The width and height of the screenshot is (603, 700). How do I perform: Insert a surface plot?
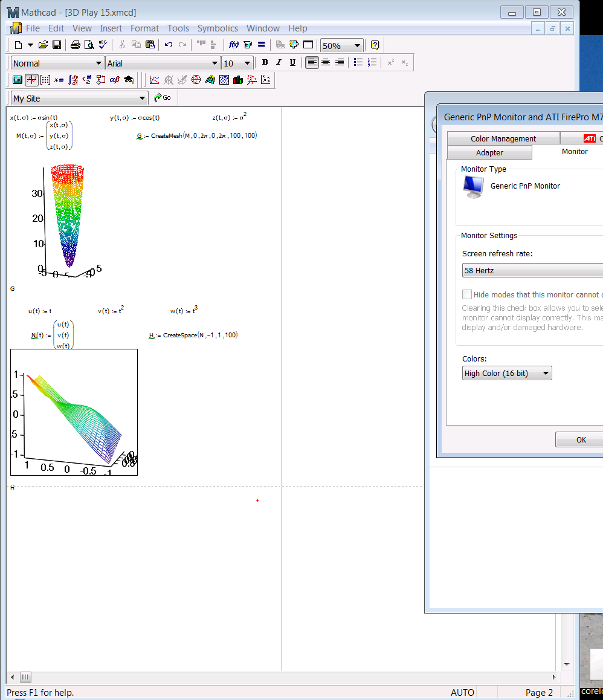210,80
